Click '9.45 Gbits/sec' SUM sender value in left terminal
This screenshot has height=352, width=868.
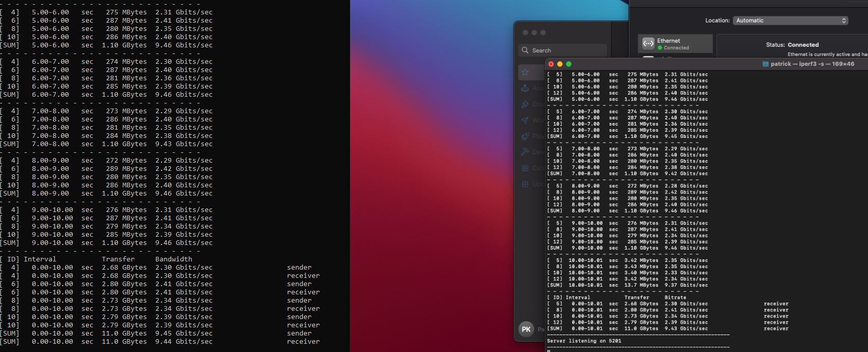[184, 333]
